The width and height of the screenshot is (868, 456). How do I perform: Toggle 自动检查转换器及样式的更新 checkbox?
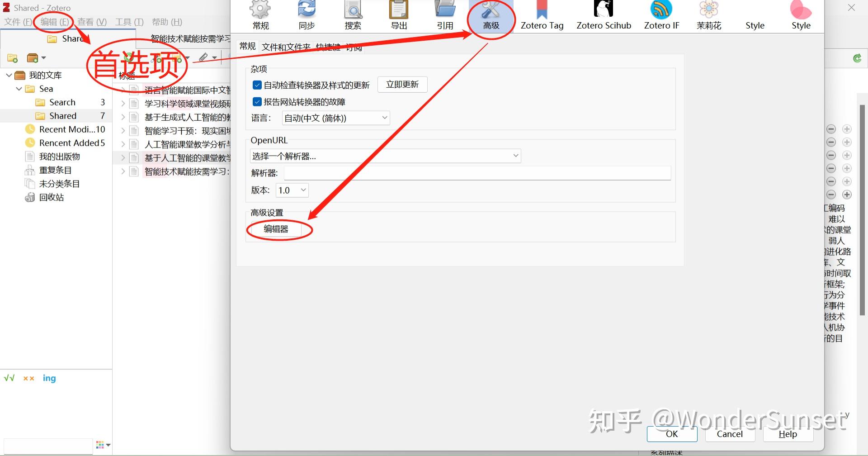tap(257, 85)
